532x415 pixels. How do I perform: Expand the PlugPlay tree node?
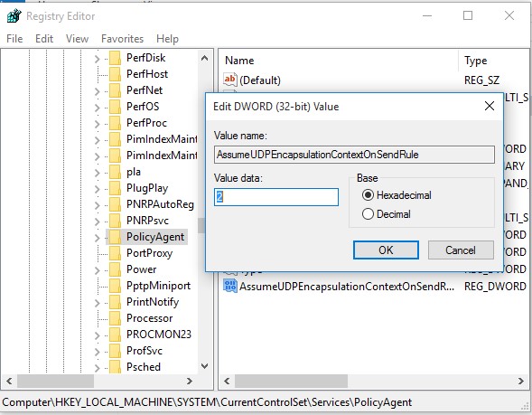pyautogui.click(x=97, y=190)
